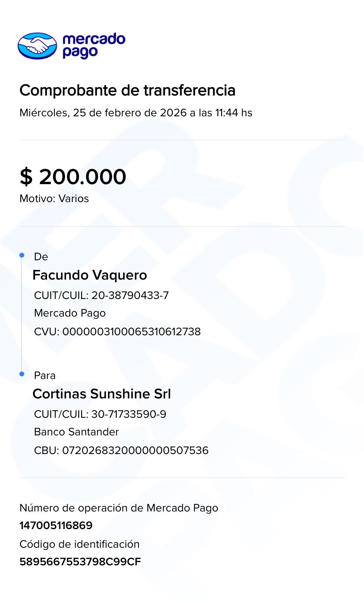Select the sender CVU number

click(x=117, y=332)
